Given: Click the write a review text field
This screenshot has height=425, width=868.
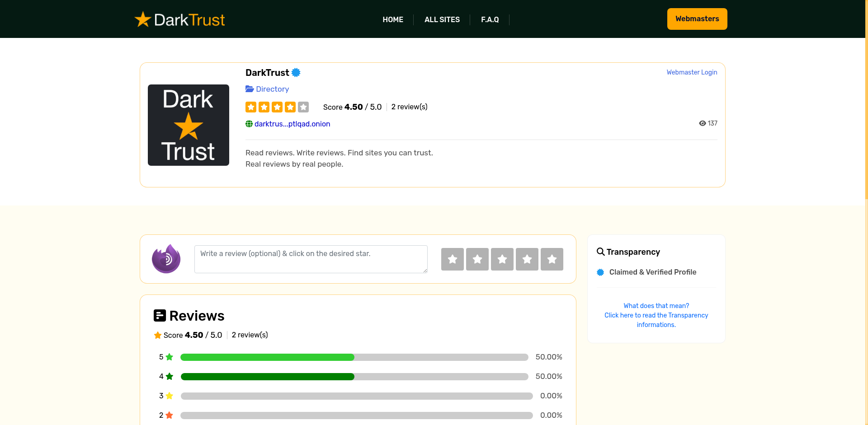Looking at the screenshot, I should tap(311, 259).
